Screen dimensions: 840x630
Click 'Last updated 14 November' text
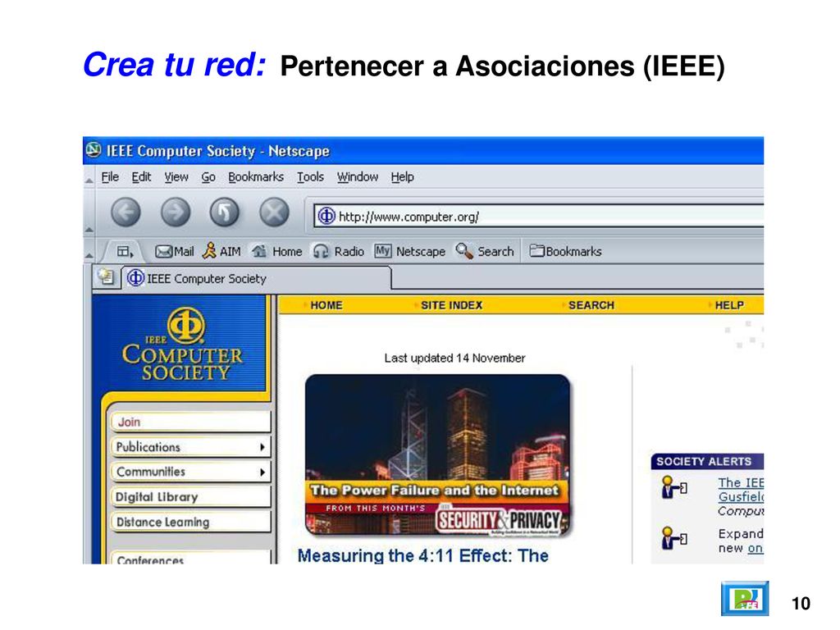click(454, 358)
